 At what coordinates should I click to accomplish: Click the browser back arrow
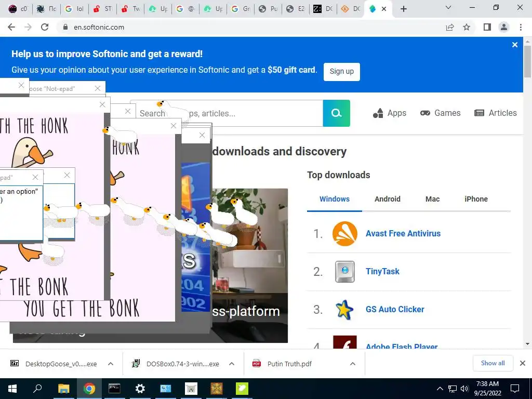[11, 27]
